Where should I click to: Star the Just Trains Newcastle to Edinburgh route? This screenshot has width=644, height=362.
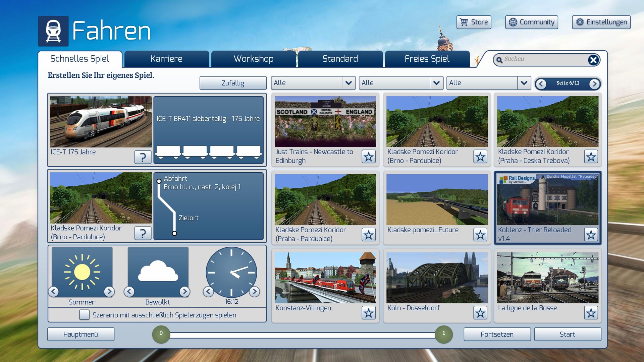coord(368,157)
